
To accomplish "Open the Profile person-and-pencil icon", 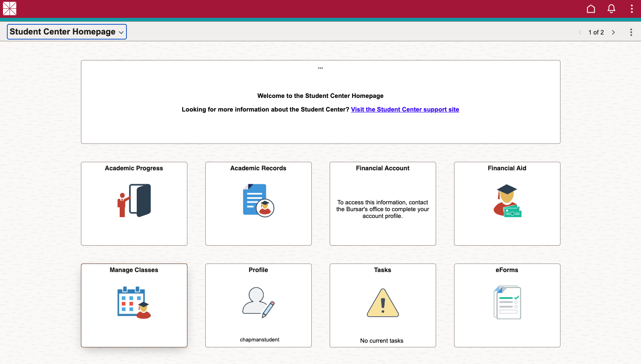I will pyautogui.click(x=259, y=303).
